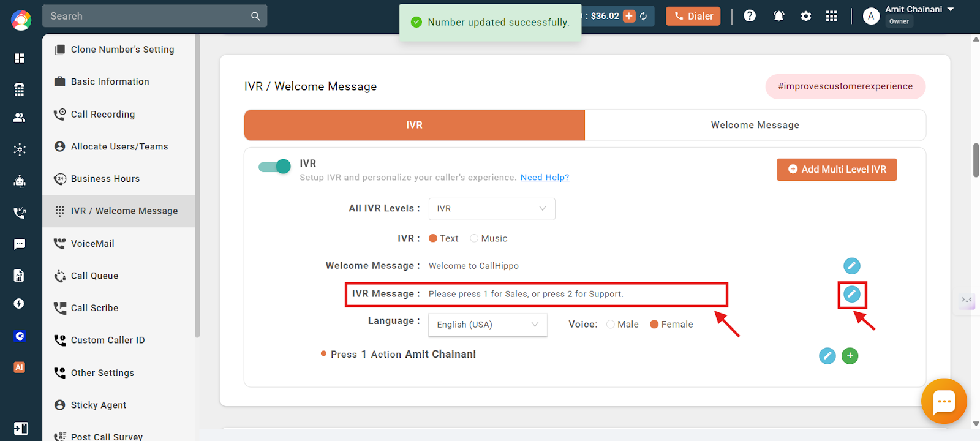Open the apps grid icon in top bar
The height and width of the screenshot is (441, 980).
831,16
